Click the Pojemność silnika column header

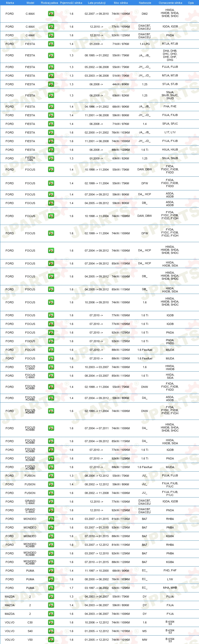click(x=71, y=3)
